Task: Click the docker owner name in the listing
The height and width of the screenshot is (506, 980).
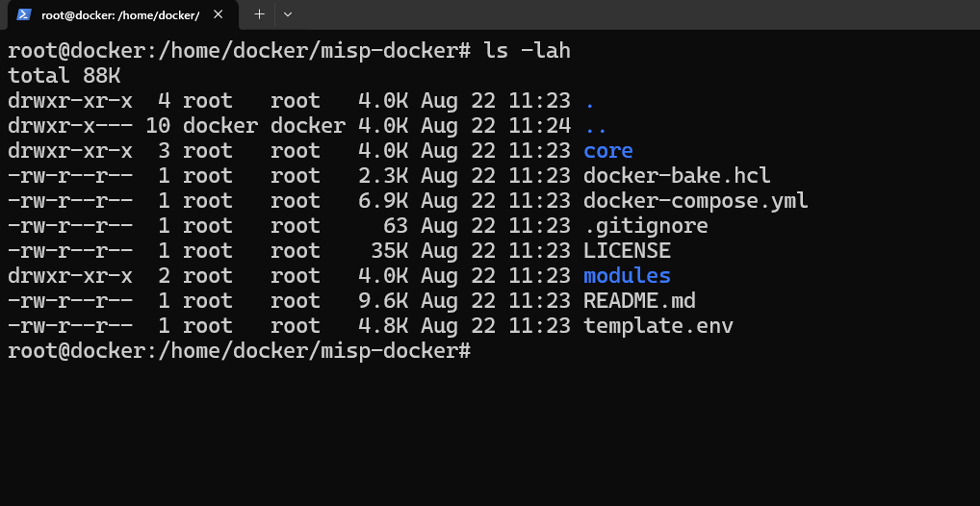Action: (x=220, y=126)
